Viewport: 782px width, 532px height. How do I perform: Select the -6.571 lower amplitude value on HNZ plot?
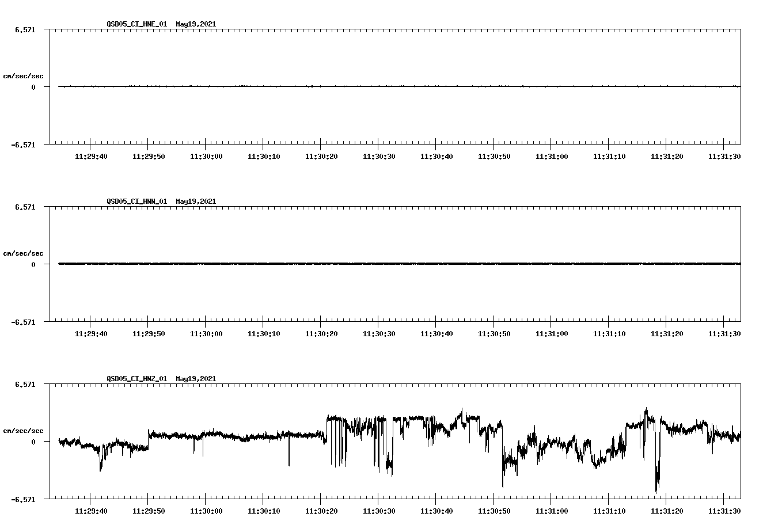(22, 500)
